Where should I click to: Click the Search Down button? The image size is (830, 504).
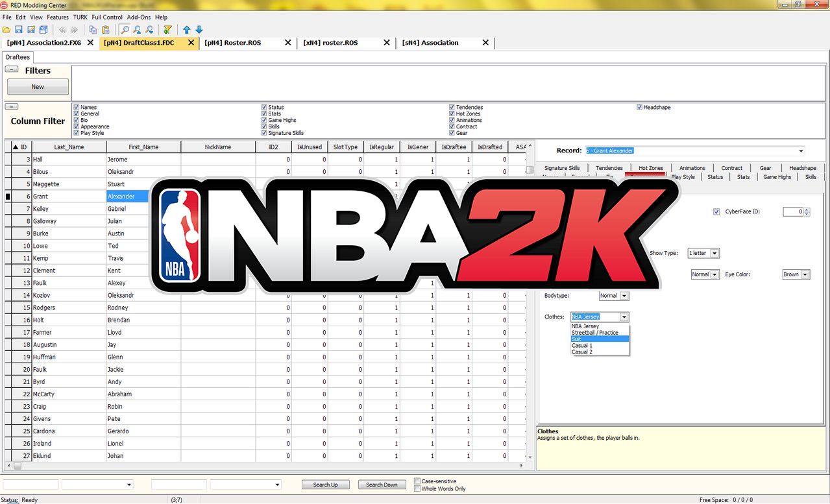[x=382, y=485]
